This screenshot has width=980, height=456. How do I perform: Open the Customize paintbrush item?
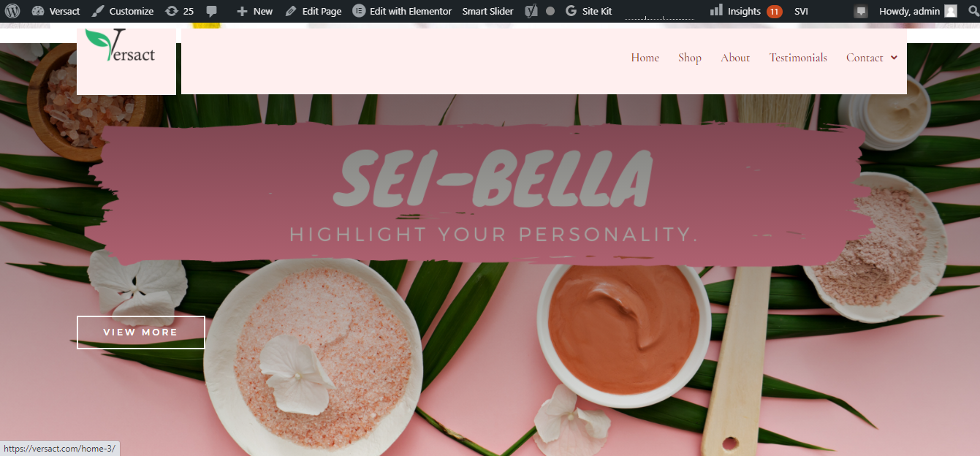click(122, 11)
